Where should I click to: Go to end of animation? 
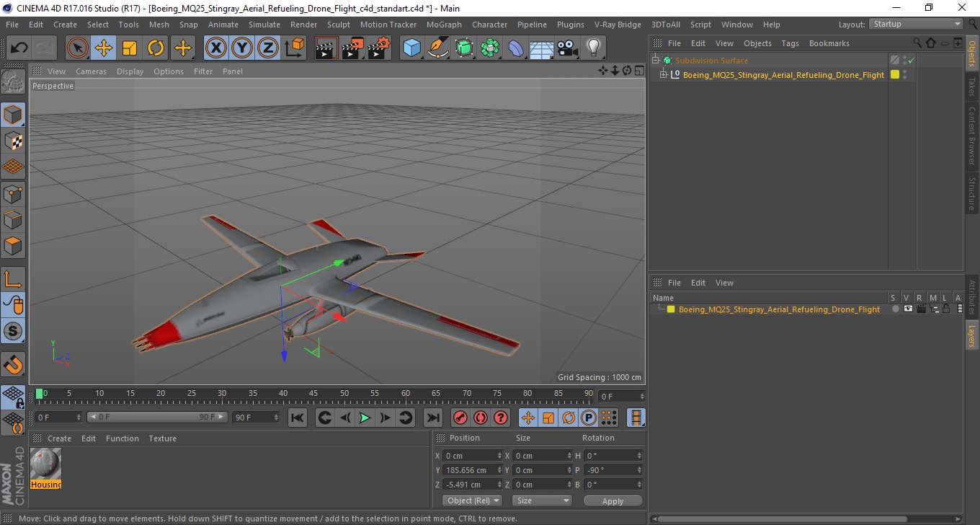pyautogui.click(x=432, y=418)
